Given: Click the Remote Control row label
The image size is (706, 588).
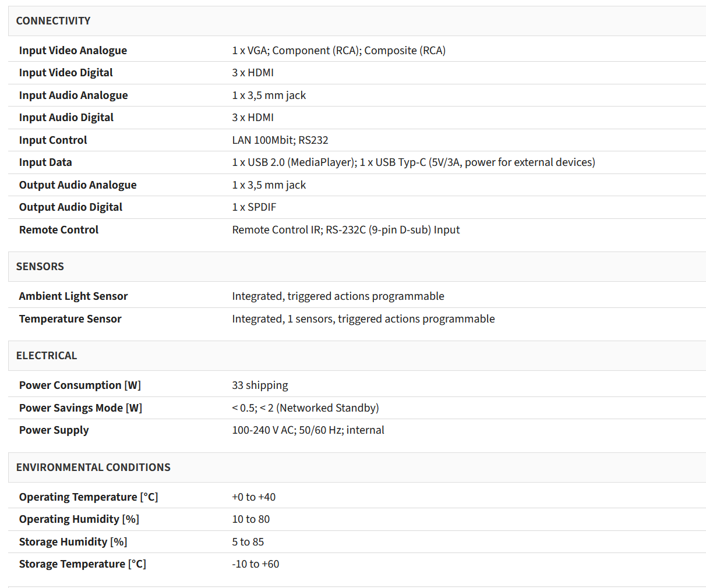Looking at the screenshot, I should [59, 230].
